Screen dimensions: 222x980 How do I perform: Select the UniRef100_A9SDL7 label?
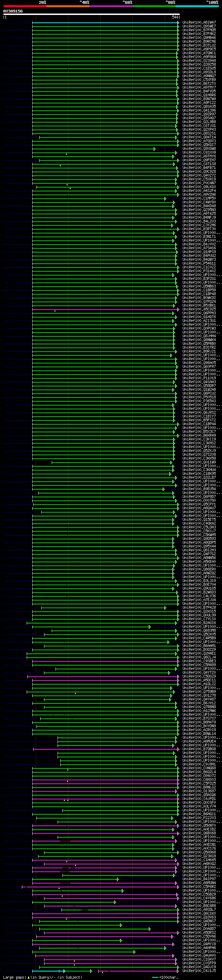coord(199,910)
